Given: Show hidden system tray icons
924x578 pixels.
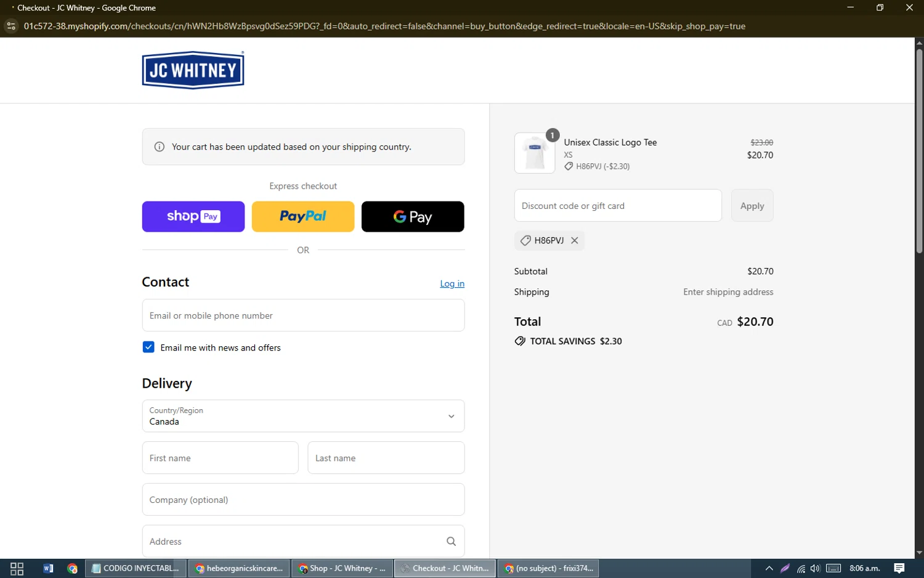Looking at the screenshot, I should 769,568.
